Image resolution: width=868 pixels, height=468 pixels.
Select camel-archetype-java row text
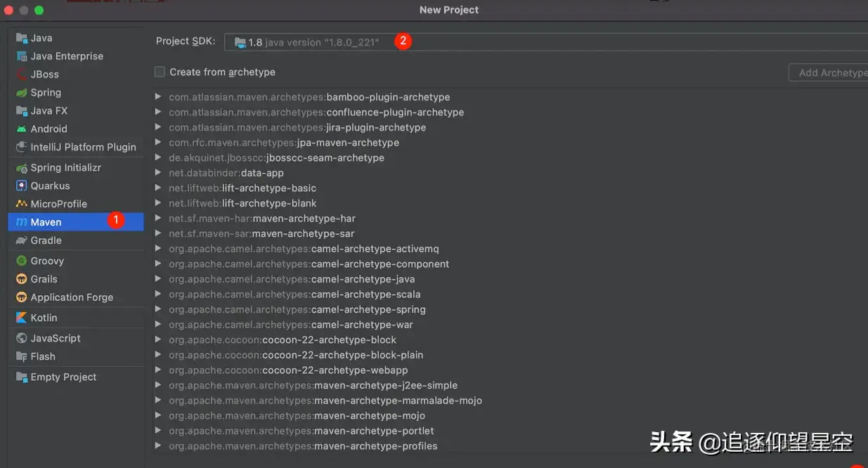coord(292,279)
